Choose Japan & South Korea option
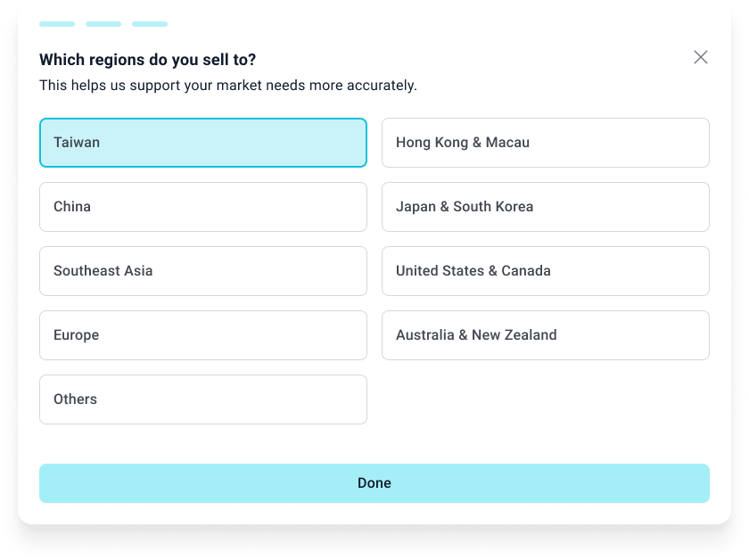This screenshot has width=749, height=560. [x=545, y=207]
